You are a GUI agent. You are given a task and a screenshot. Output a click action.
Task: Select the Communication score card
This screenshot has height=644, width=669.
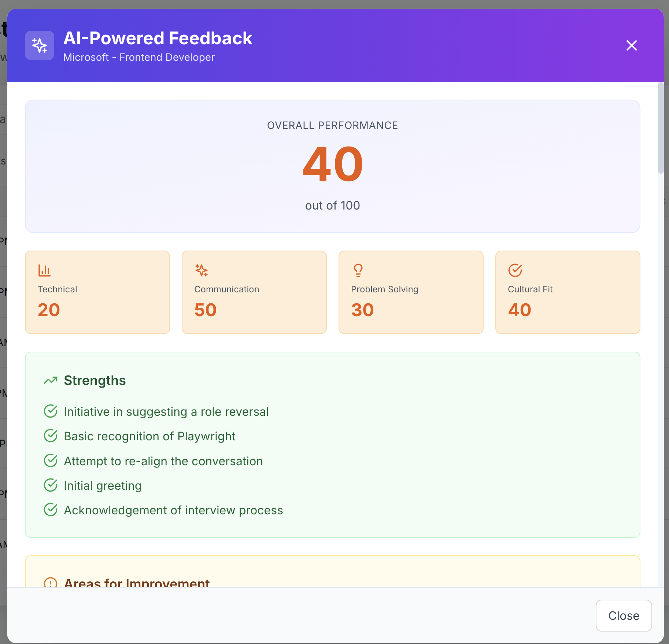[x=254, y=292]
